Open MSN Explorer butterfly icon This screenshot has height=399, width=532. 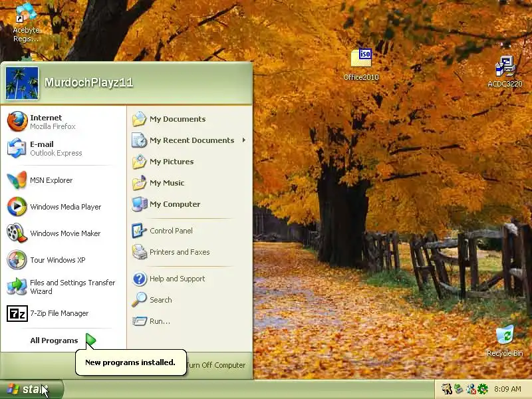[x=17, y=180]
